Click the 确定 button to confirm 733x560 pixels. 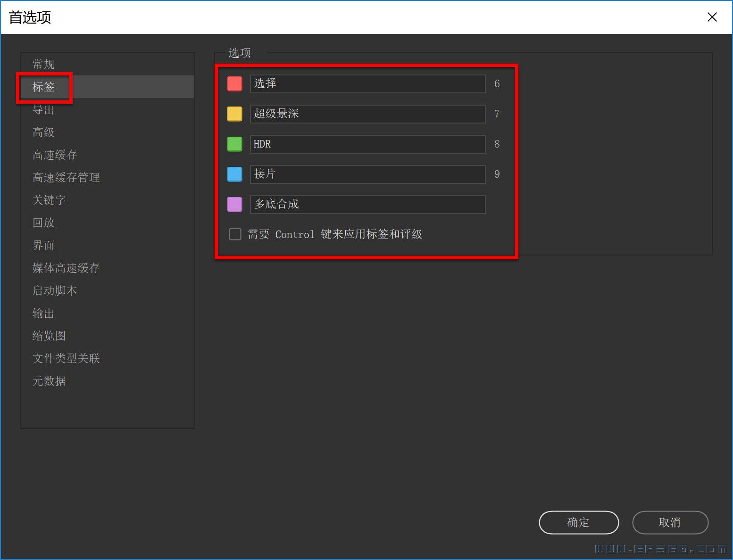pyautogui.click(x=579, y=522)
